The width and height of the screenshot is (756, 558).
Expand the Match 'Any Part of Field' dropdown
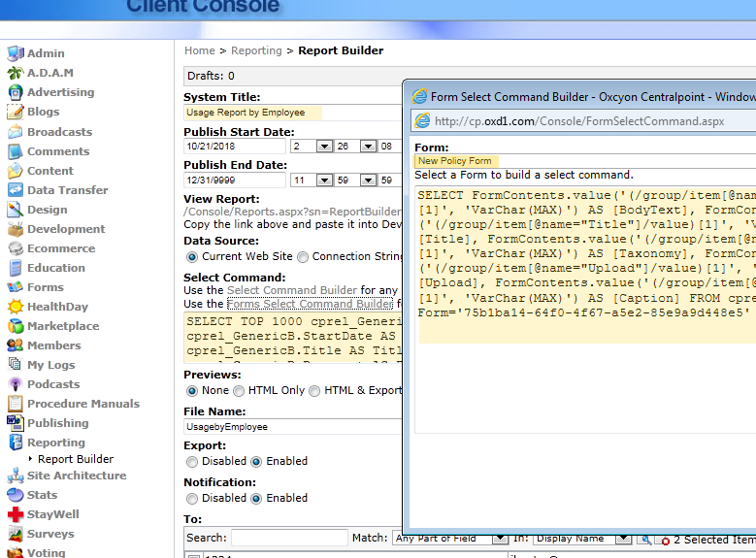[500, 538]
